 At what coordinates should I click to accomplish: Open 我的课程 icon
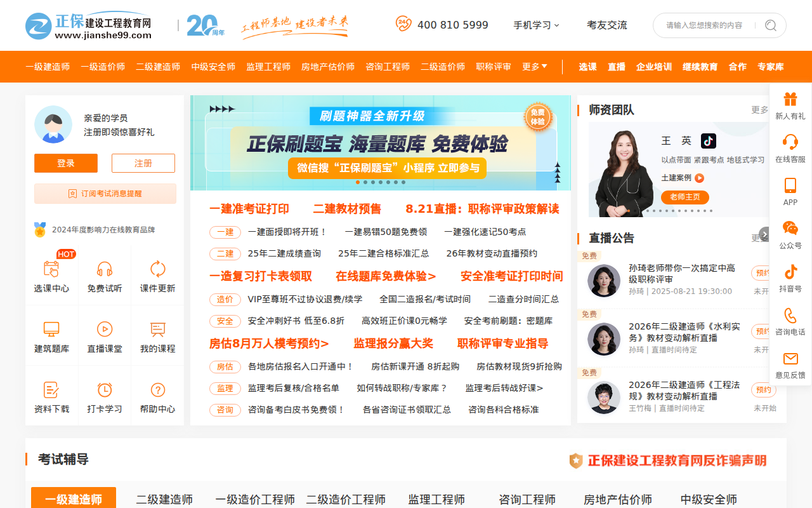[x=157, y=329]
